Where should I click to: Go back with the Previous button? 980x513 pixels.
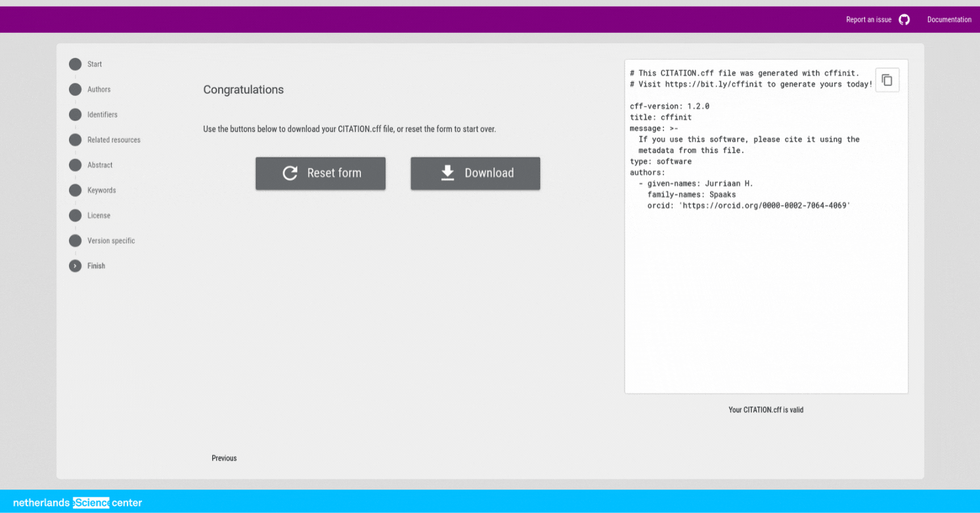(224, 458)
